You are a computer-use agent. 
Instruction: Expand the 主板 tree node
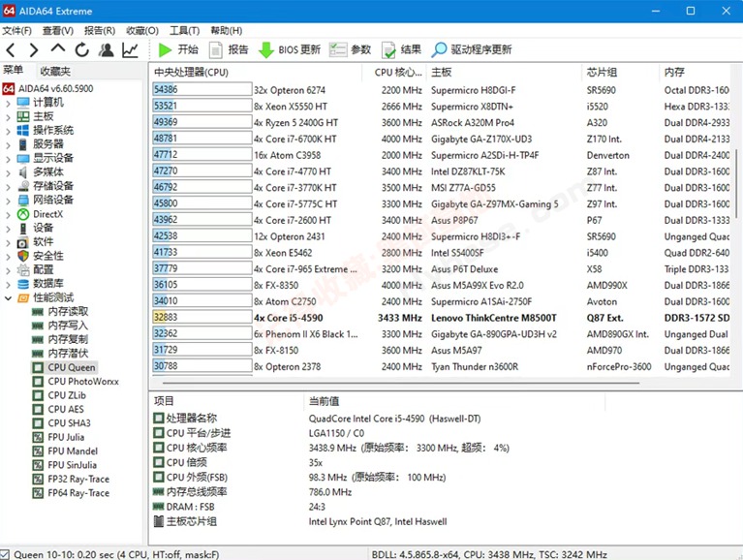click(9, 116)
